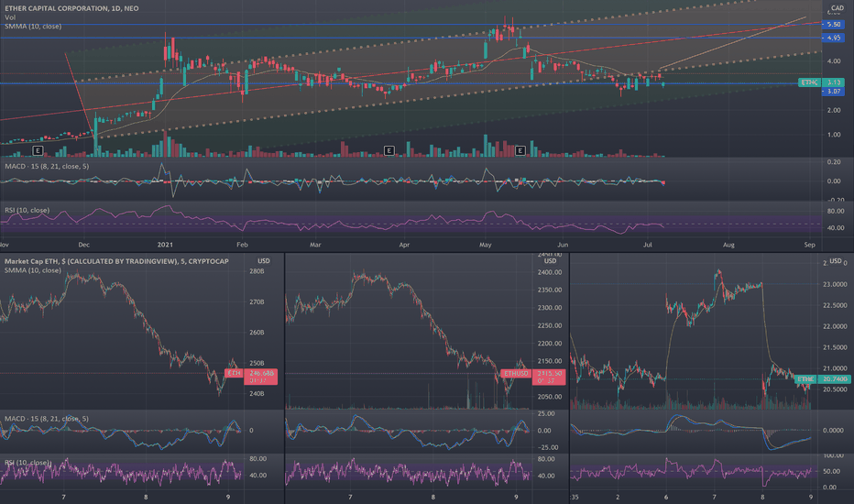Screen dimensions: 854x504
Task: Click the 22.0000 axis value
Action: [x=835, y=326]
